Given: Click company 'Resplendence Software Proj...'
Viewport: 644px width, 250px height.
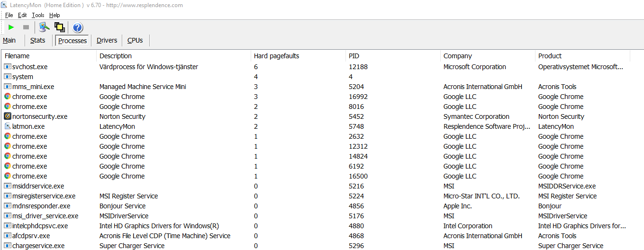Looking at the screenshot, I should [487, 126].
